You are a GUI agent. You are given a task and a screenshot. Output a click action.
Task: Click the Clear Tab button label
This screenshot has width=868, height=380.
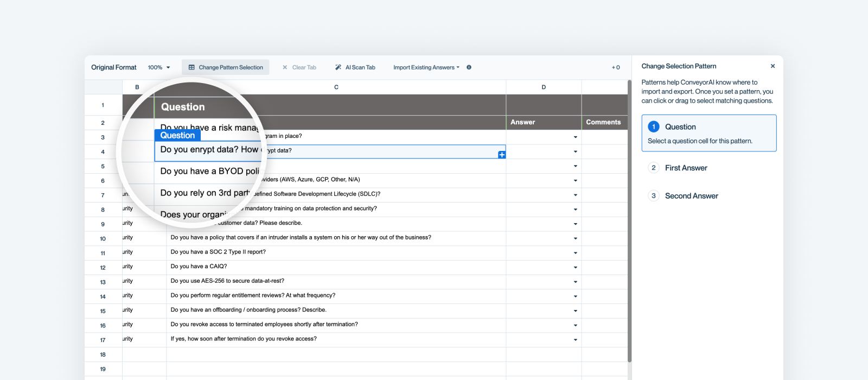coord(304,67)
